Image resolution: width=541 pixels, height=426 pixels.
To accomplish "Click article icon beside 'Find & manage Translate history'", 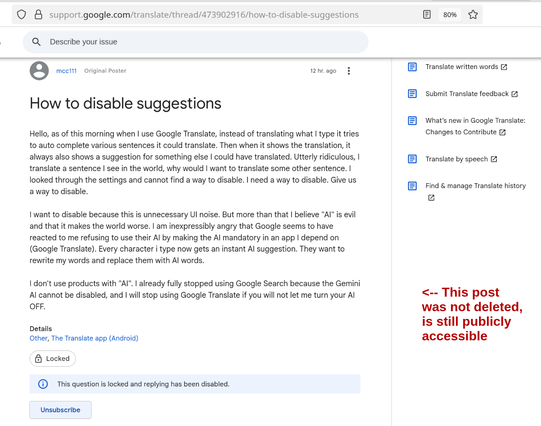I will click(x=412, y=186).
